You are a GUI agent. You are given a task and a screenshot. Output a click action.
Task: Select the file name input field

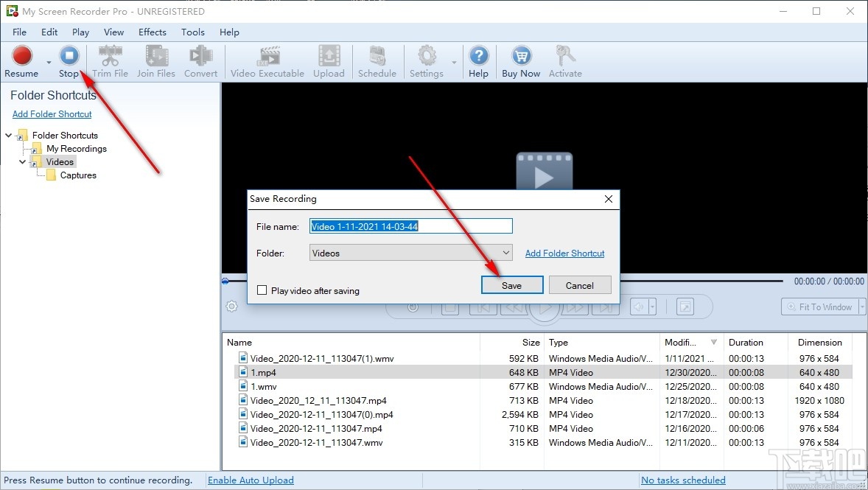(410, 225)
